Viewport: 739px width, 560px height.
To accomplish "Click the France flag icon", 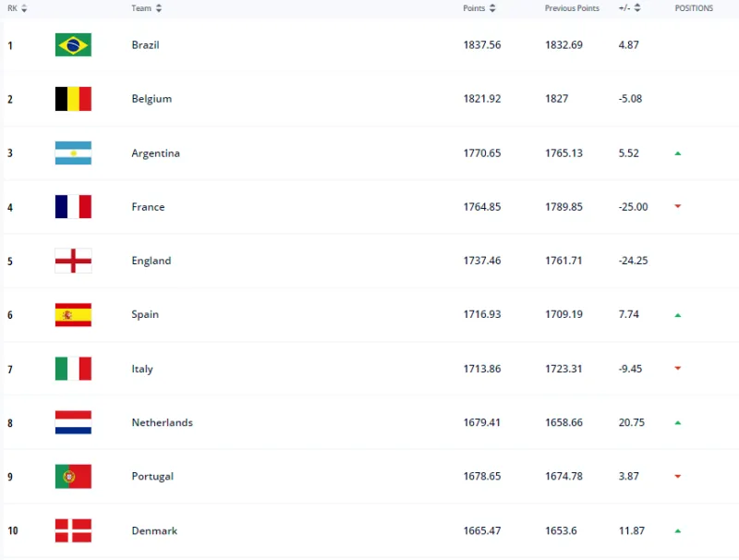I will (73, 207).
